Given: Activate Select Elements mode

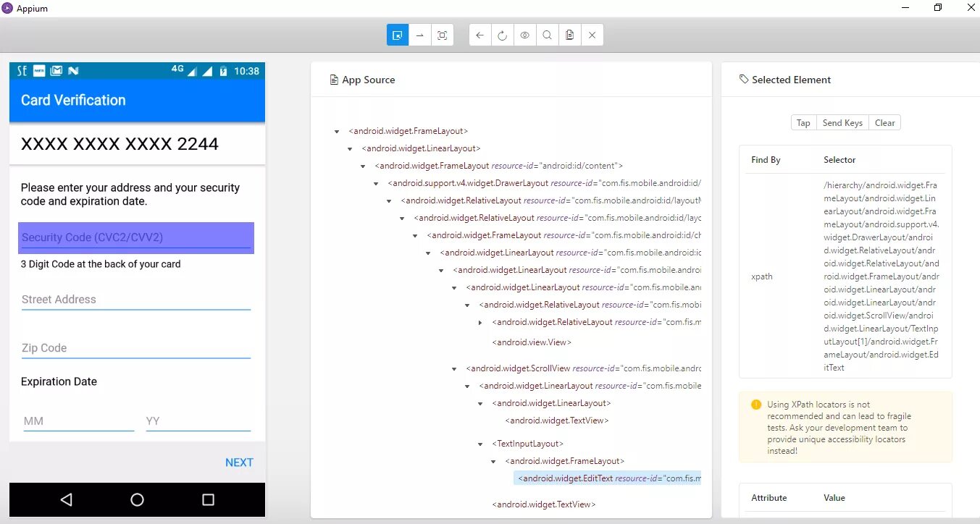Looking at the screenshot, I should 398,35.
